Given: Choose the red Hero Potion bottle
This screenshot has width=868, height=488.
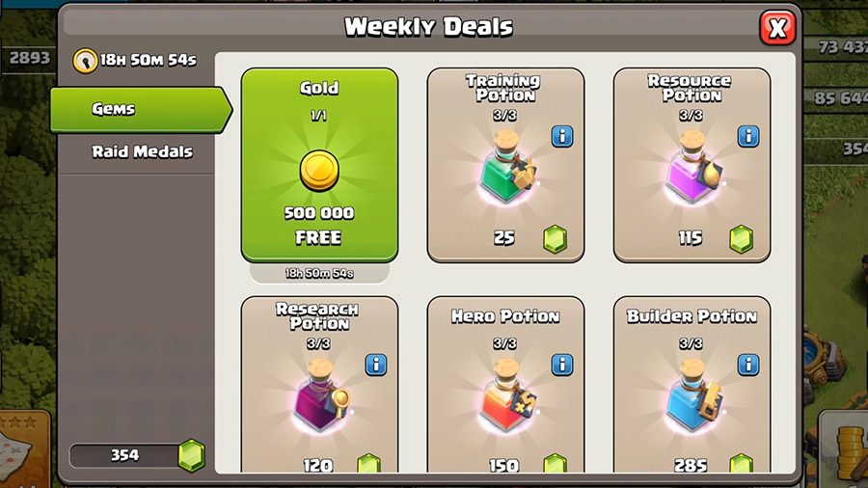Looking at the screenshot, I should coord(507,396).
